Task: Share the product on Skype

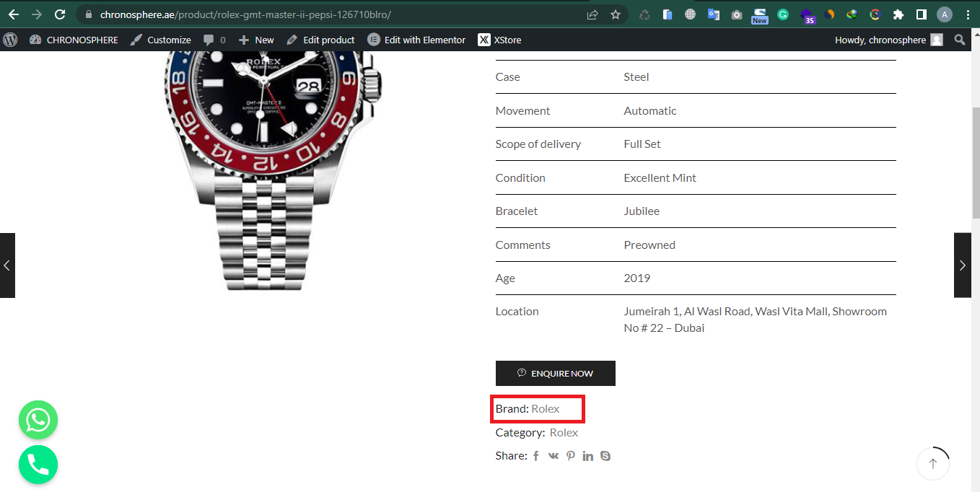Action: click(605, 456)
